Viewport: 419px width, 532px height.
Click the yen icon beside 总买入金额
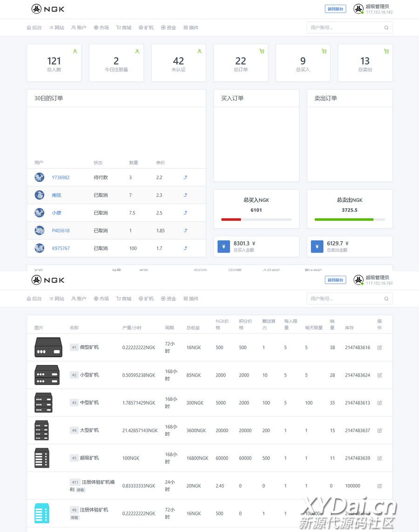coord(223,246)
